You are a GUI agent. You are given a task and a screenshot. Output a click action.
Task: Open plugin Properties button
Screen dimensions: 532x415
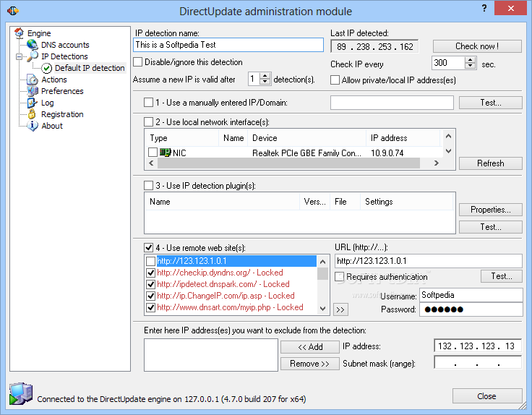[491, 210]
